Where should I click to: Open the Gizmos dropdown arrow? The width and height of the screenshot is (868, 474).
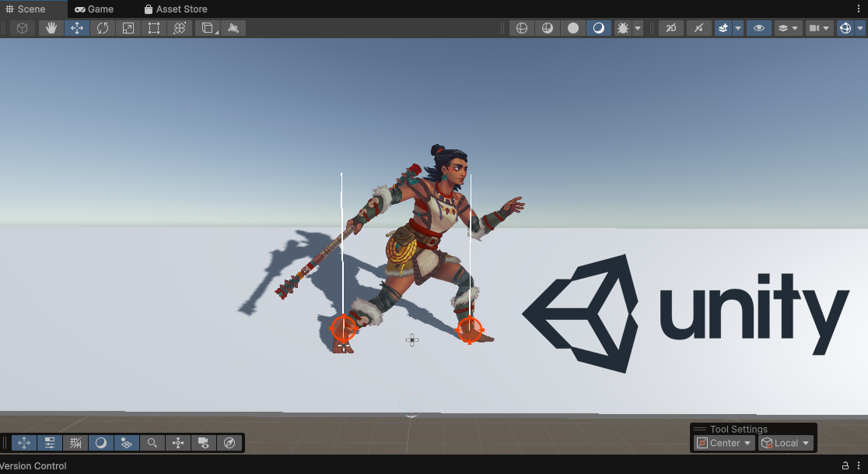[859, 28]
